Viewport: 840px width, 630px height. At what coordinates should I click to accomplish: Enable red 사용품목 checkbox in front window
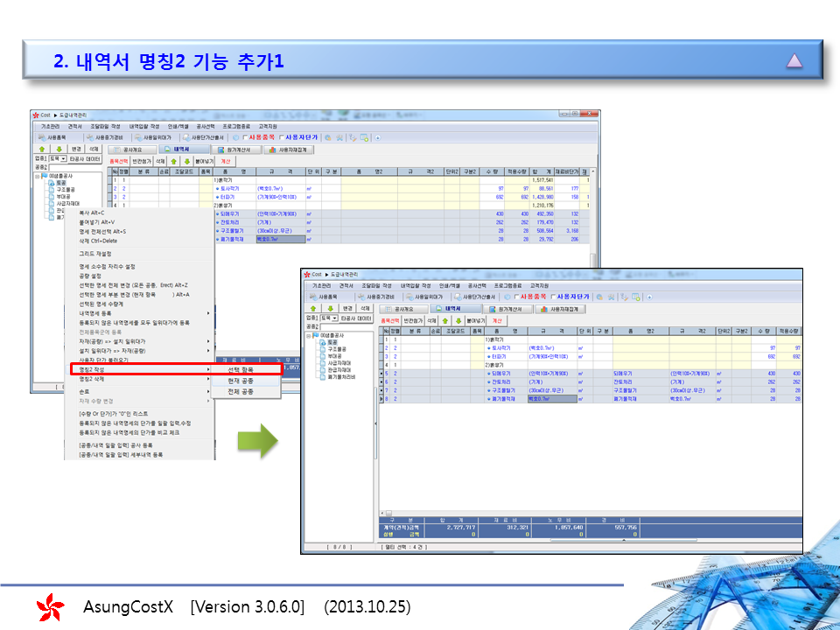(x=517, y=297)
